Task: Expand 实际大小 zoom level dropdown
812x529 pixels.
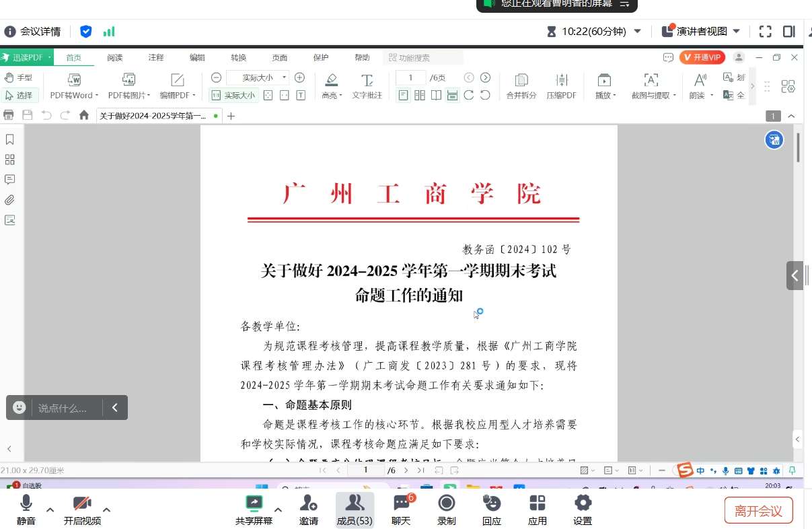Action: click(285, 77)
